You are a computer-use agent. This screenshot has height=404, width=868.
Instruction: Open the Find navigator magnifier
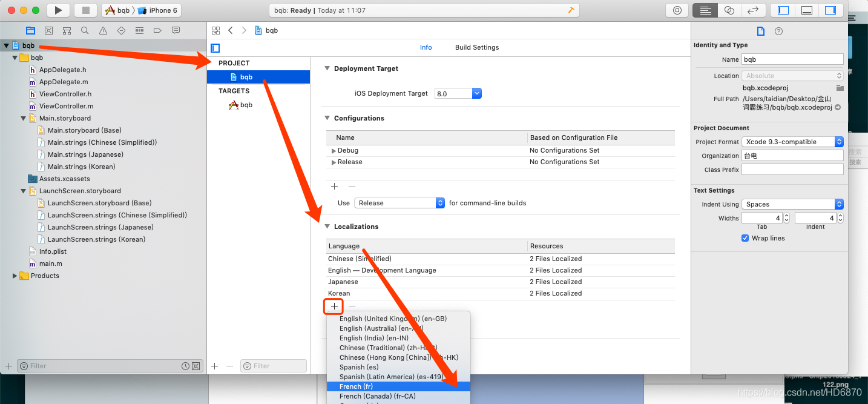85,30
